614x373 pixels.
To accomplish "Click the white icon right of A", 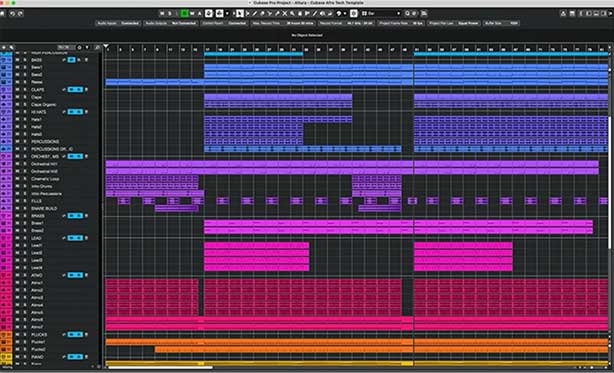I will pyautogui.click(x=209, y=13).
